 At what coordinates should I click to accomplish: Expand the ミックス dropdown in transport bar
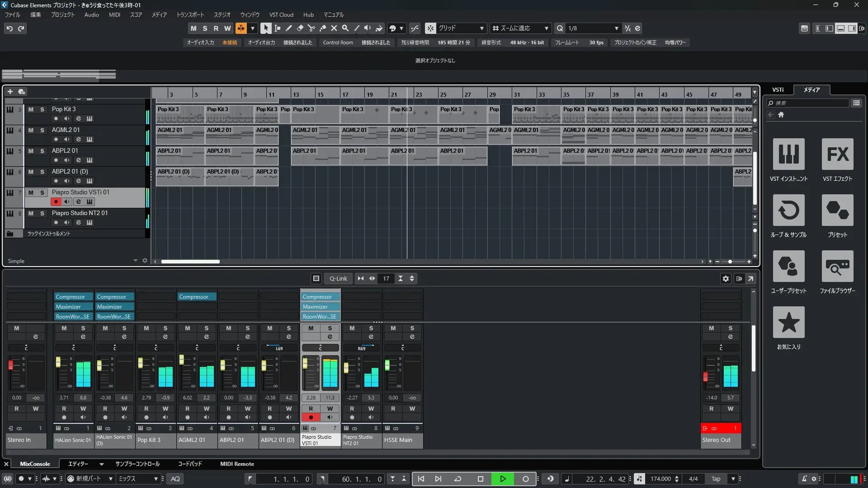click(156, 479)
